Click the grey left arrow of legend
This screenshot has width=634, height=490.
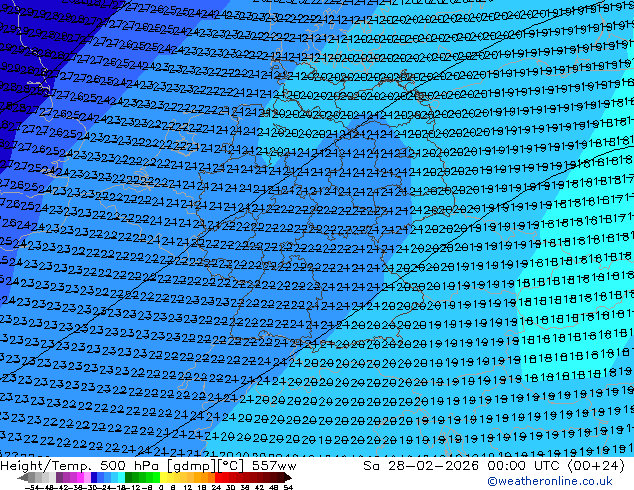[x=23, y=477]
